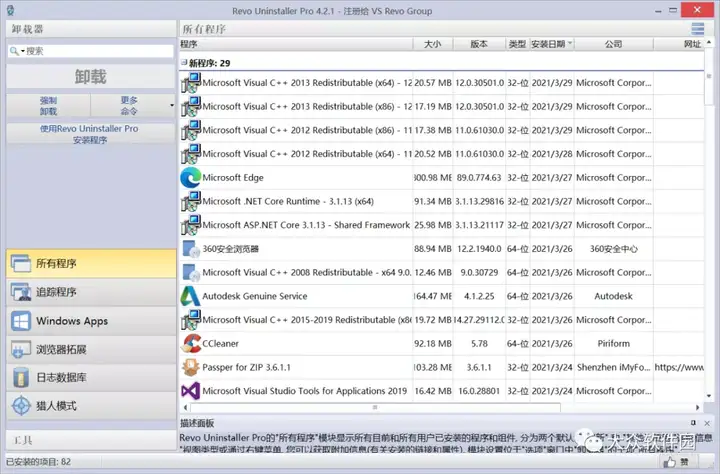Sort by the 版本 column header
Viewport: 720px width, 474px height.
pos(479,44)
